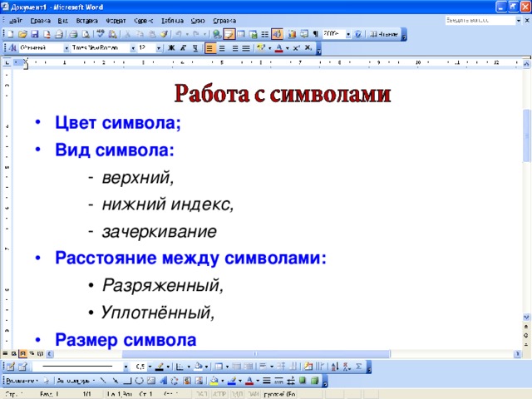Open the AutoShapes dropdown
This screenshot has width=532, height=399.
[x=76, y=381]
